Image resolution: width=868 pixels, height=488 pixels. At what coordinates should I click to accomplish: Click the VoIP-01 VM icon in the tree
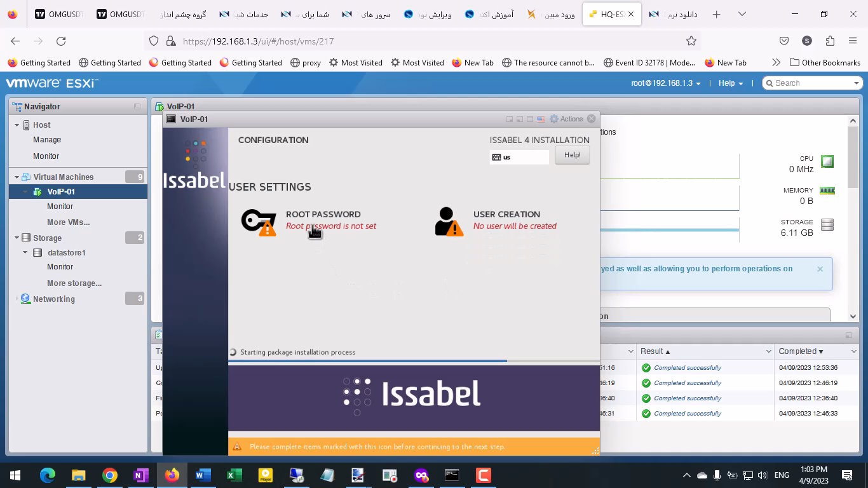[38, 192]
